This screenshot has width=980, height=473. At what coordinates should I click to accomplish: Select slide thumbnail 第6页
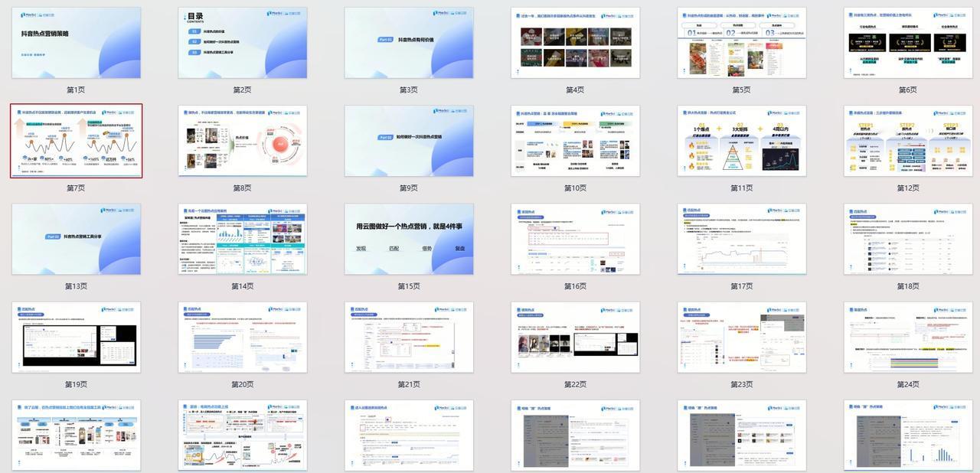coord(908,43)
